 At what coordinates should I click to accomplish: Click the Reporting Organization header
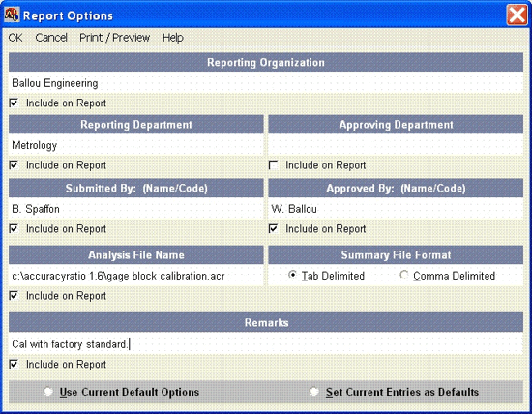[x=266, y=62]
